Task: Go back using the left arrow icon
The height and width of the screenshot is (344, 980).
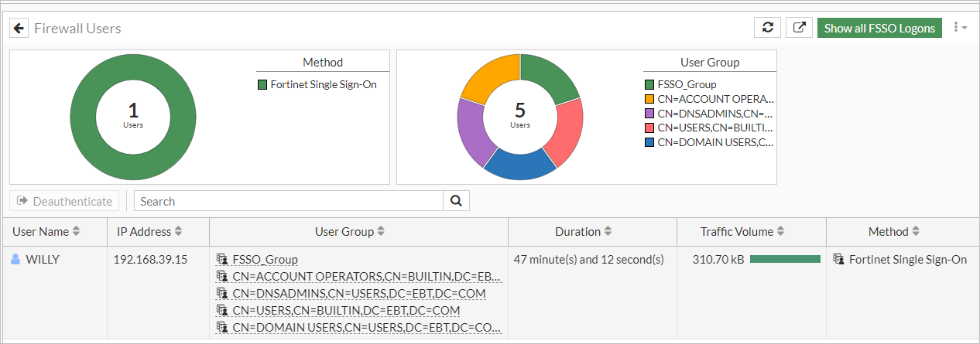Action: (19, 28)
